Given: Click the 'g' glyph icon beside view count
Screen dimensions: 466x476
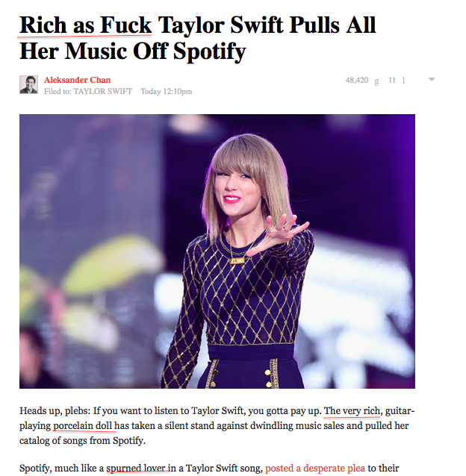Looking at the screenshot, I should click(x=376, y=81).
